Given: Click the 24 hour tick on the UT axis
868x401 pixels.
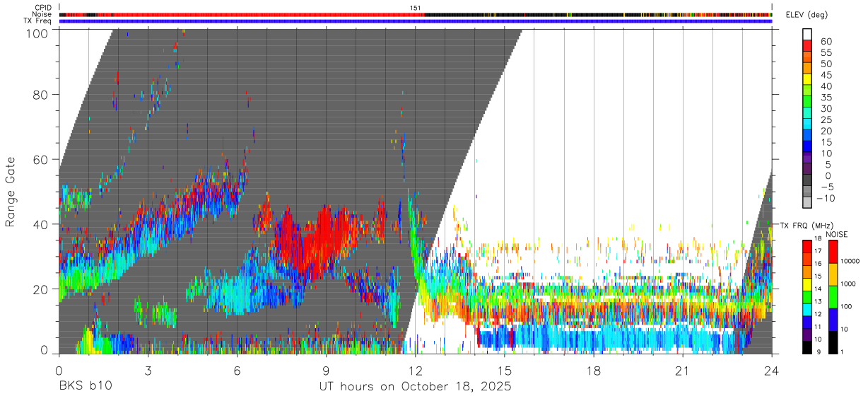Looking at the screenshot, I should tap(772, 371).
